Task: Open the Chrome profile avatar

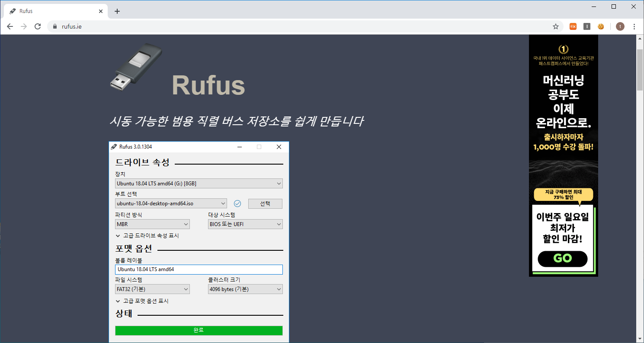Action: 620,26
